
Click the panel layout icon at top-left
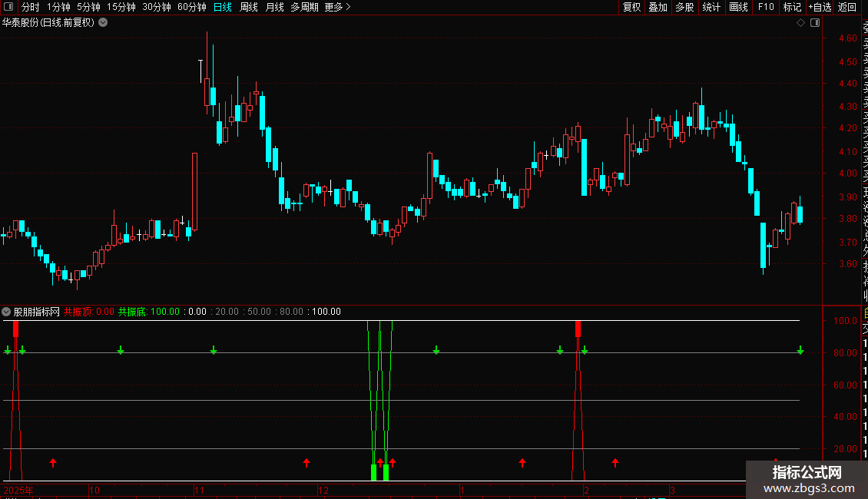(8, 7)
